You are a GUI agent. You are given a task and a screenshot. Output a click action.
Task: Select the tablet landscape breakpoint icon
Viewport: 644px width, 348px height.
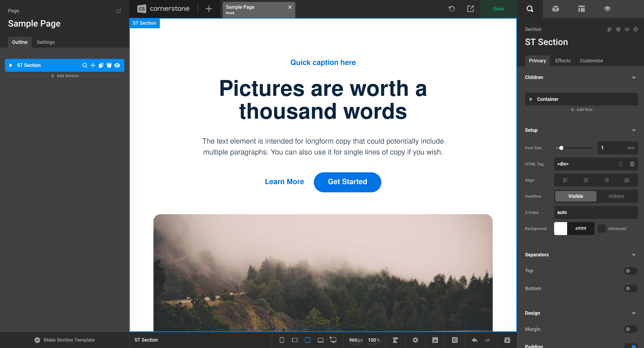click(x=294, y=340)
